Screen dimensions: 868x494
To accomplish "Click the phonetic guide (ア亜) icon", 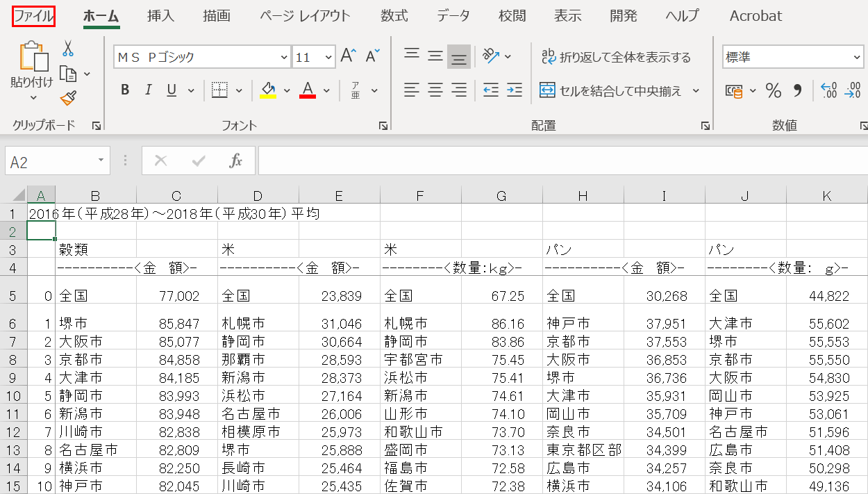I will click(356, 90).
